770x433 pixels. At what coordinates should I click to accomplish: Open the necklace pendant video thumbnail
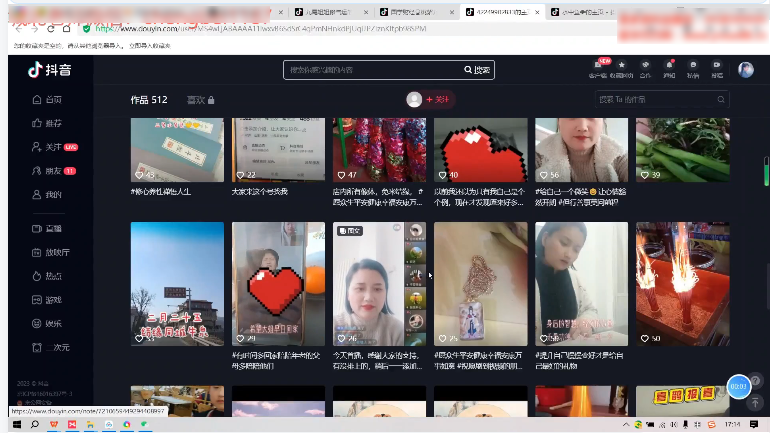pos(481,284)
